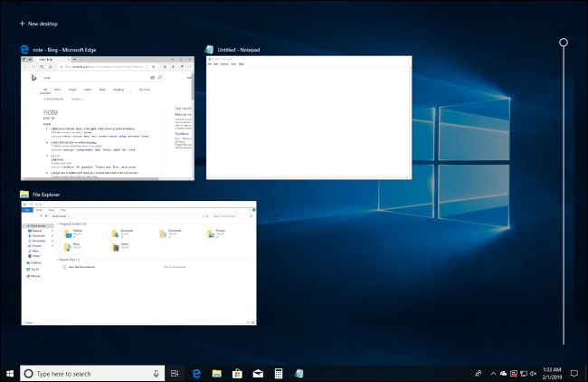
Task: Open the Windows Start menu
Action: [10, 373]
